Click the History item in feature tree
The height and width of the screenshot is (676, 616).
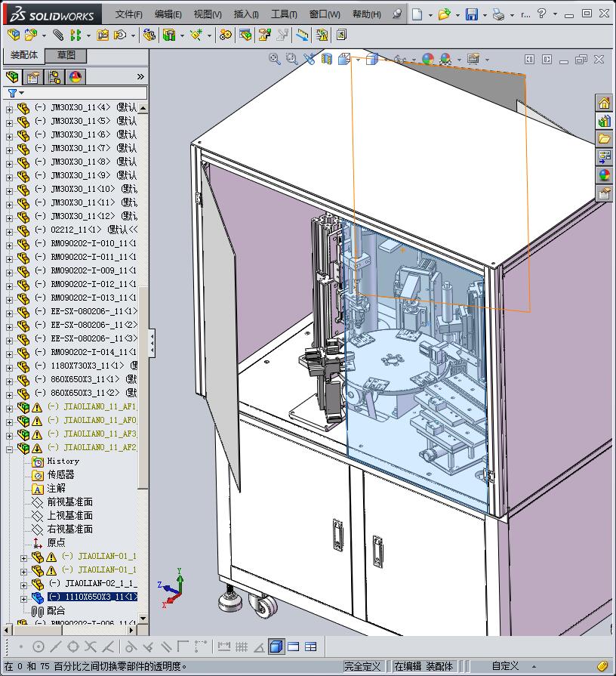pyautogui.click(x=63, y=461)
